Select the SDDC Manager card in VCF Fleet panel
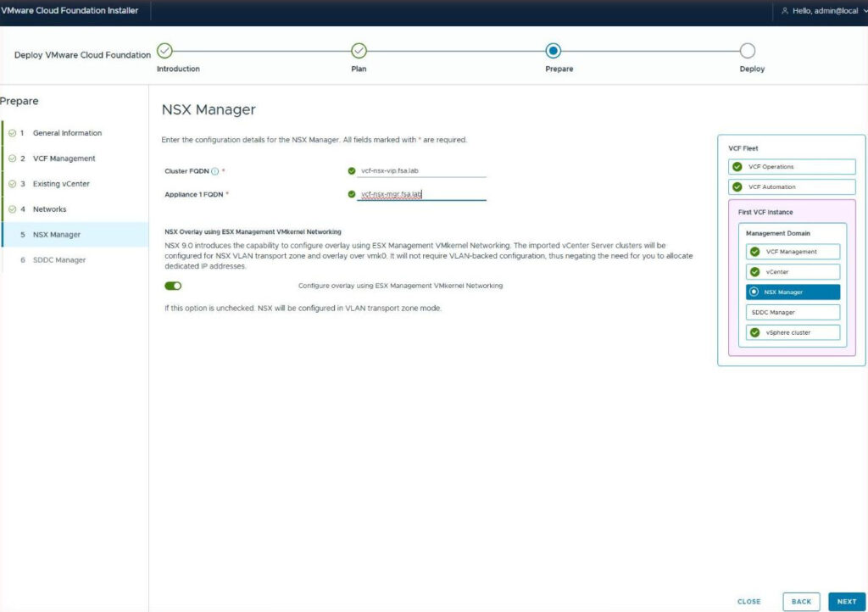The image size is (868, 612). pos(793,313)
